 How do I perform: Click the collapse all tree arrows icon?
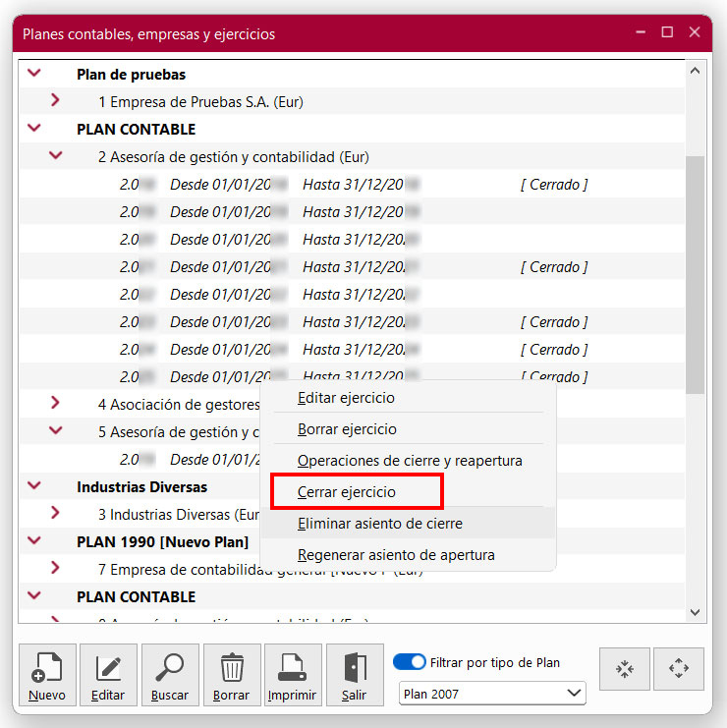coord(625,669)
